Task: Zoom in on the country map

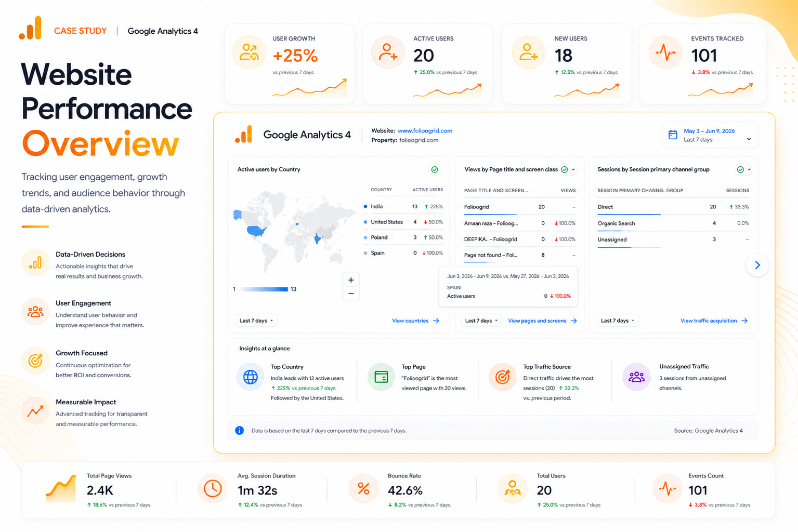Action: (x=351, y=280)
